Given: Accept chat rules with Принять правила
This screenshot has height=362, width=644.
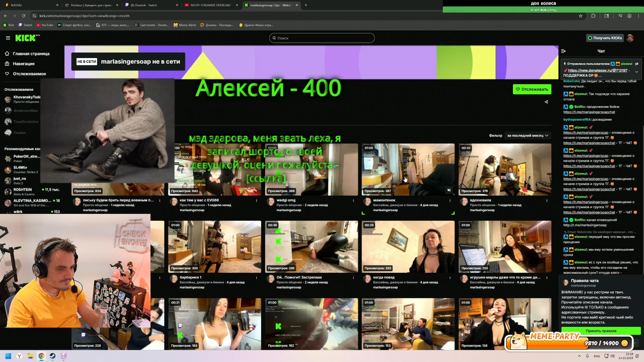Looking at the screenshot, I should pyautogui.click(x=601, y=331).
